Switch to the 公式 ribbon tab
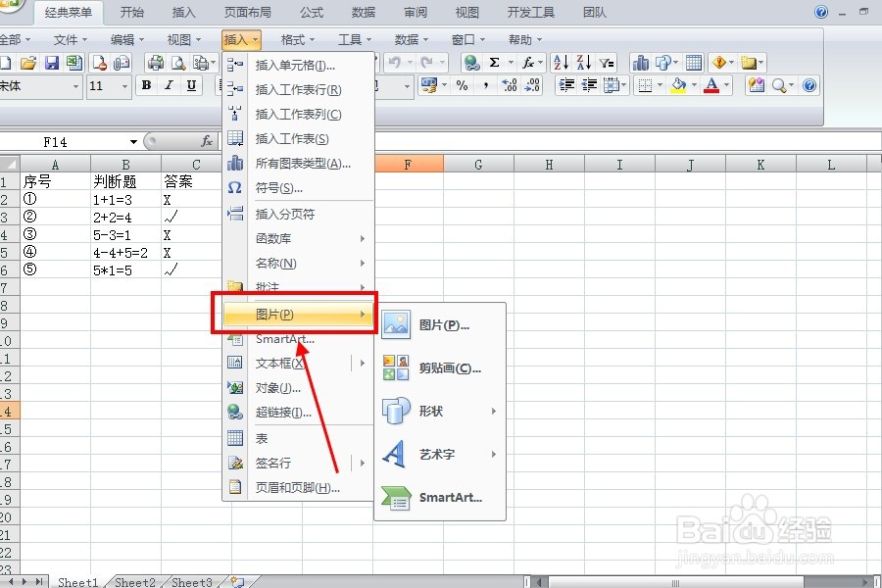This screenshot has height=588, width=882. (x=312, y=13)
